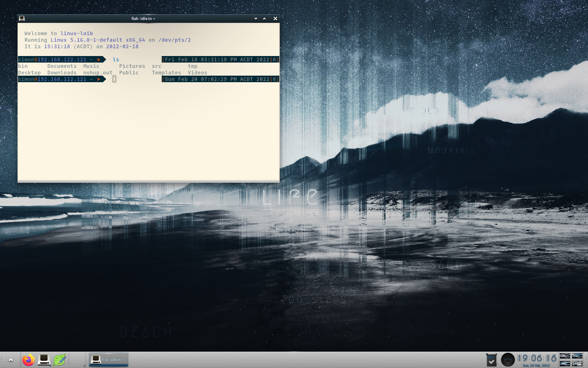Click 'Public' in the ls output
The image size is (588, 368).
pos(129,72)
